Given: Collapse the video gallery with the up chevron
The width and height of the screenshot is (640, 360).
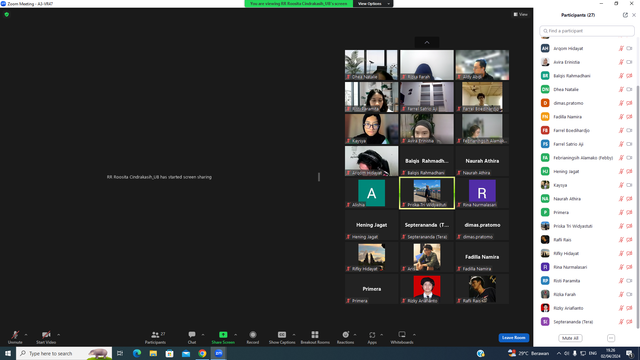Looking at the screenshot, I should [x=427, y=42].
